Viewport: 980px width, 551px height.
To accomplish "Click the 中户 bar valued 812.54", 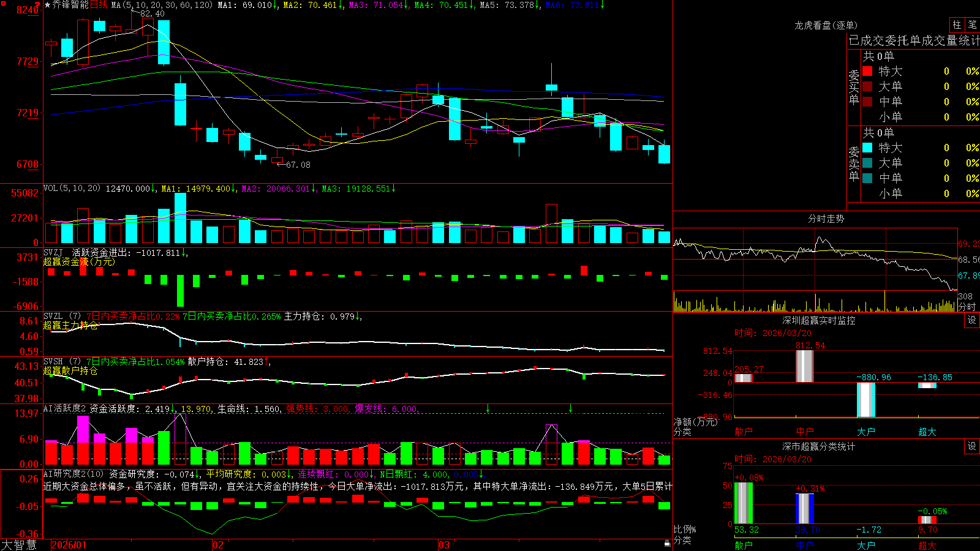I will (805, 366).
